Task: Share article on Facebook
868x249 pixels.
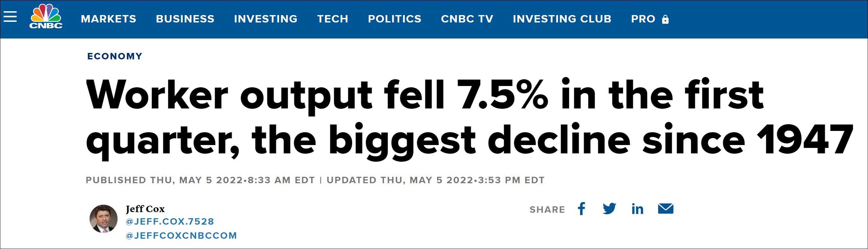Action: (581, 209)
